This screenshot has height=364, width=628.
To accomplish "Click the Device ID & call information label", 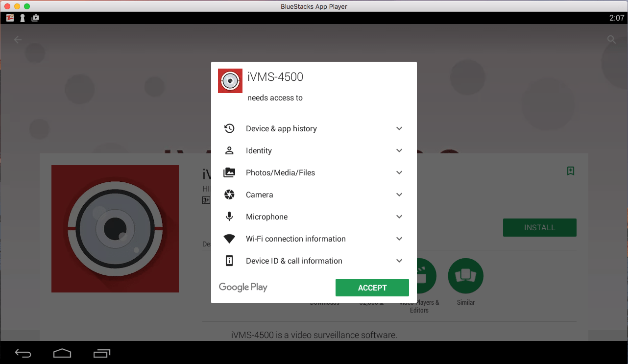I will (x=294, y=261).
